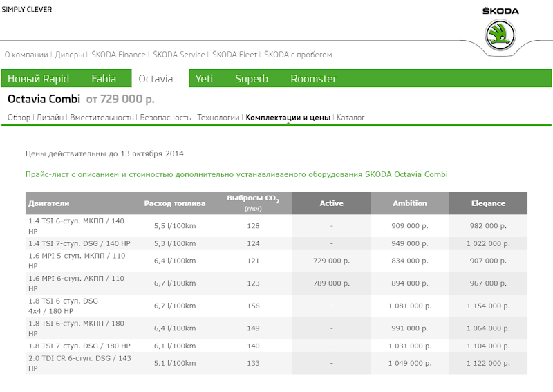Click the Цены действительны до 13 октября 2014 text
The width and height of the screenshot is (553, 392).
pyautogui.click(x=104, y=154)
